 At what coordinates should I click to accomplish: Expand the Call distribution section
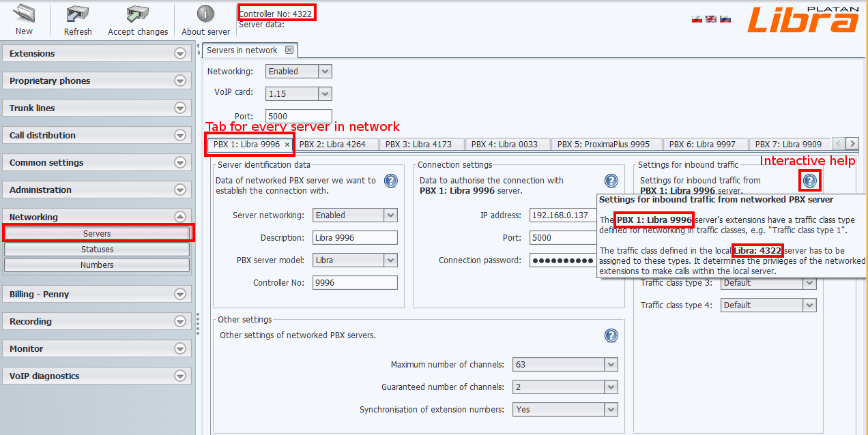coord(179,135)
